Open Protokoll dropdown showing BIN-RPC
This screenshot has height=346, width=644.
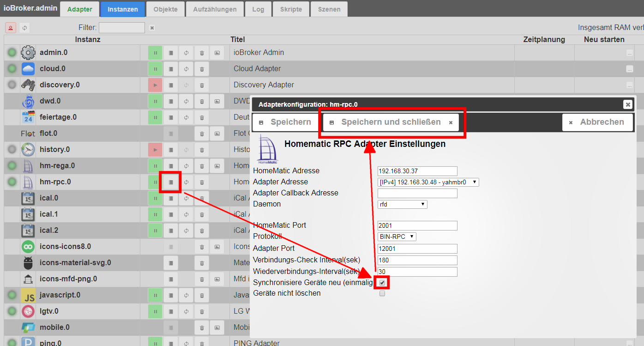[397, 237]
